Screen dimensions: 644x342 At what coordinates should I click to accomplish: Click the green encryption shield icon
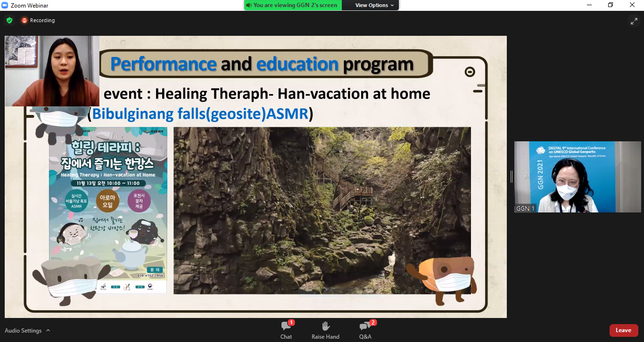pyautogui.click(x=9, y=20)
